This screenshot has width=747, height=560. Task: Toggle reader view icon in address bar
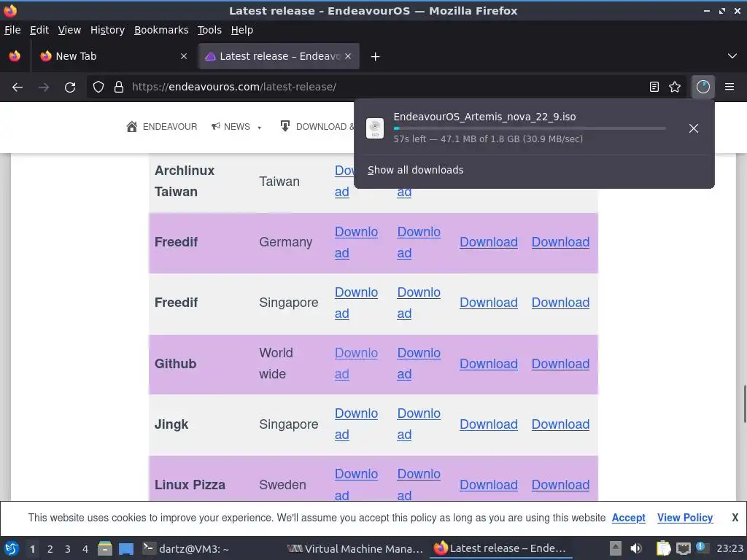point(654,87)
